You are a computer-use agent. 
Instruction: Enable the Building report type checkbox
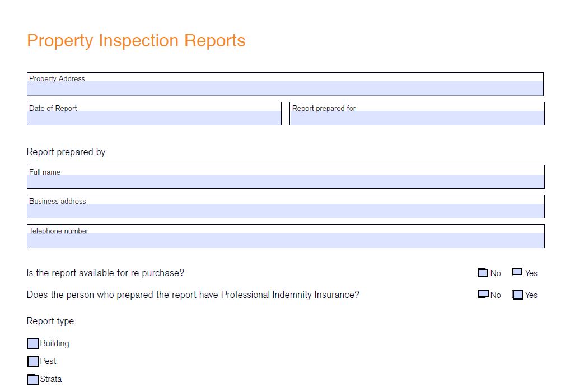(x=33, y=343)
